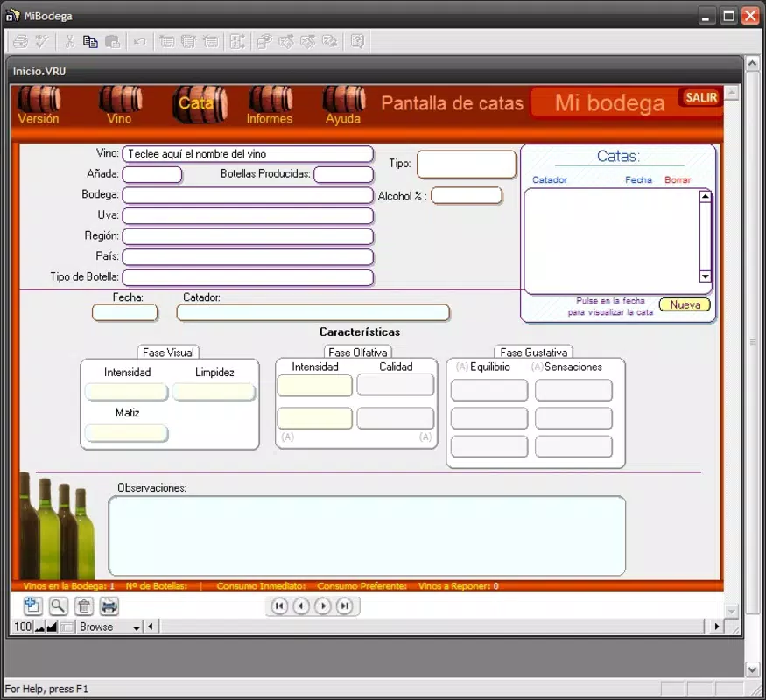Click the Fase Visual Matiz field
The height and width of the screenshot is (700, 766).
click(127, 433)
